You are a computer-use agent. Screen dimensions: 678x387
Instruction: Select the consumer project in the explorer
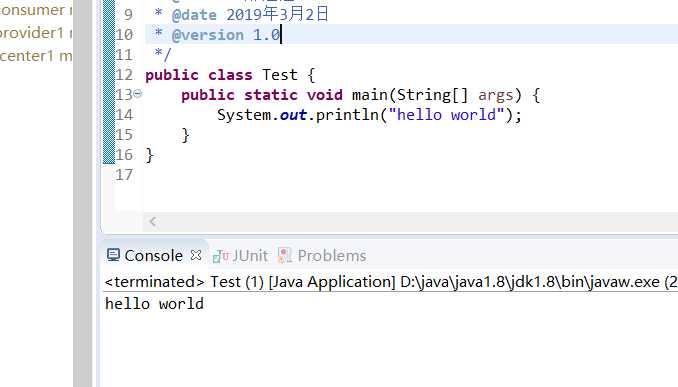tap(36, 10)
